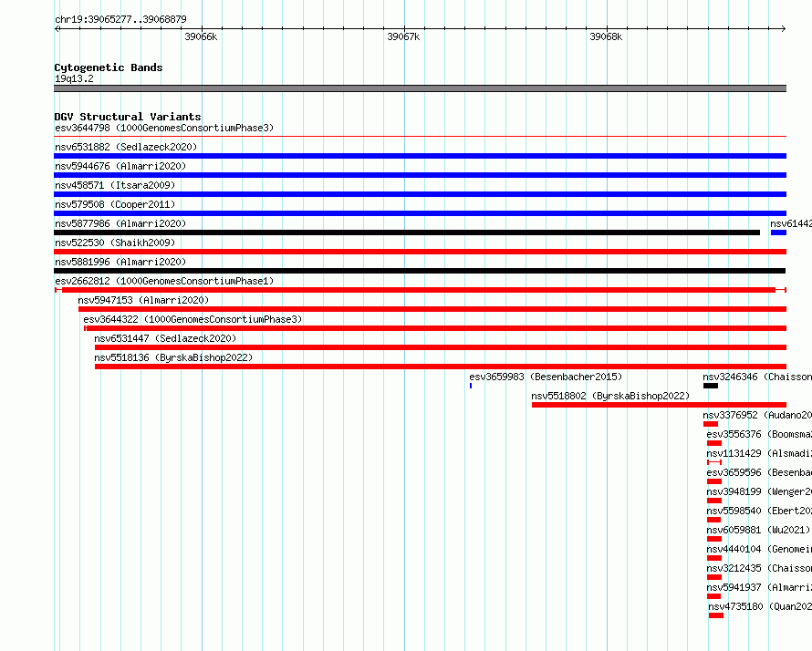Select the nsv579508 Cooper2011 blue bar
812x651 pixels.
tap(420, 213)
